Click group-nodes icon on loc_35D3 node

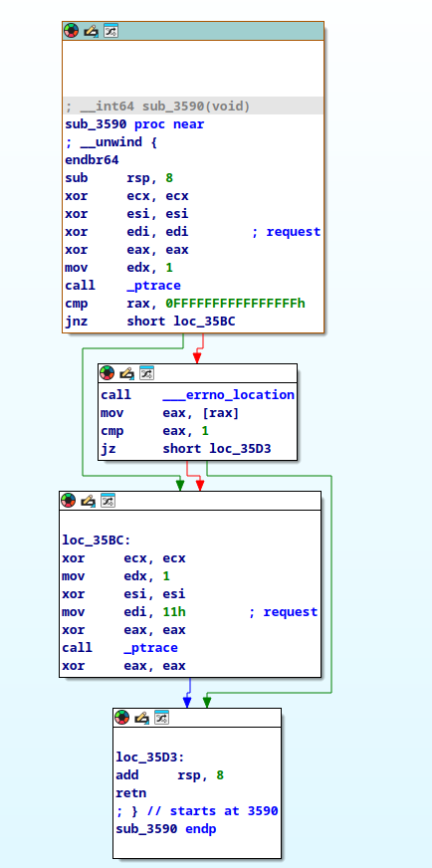pos(161,718)
